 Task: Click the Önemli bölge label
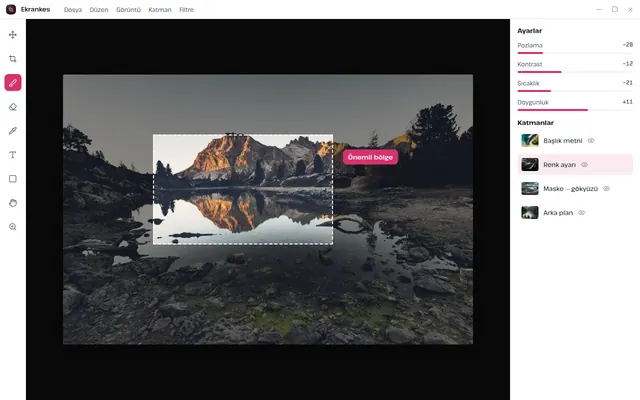(370, 157)
